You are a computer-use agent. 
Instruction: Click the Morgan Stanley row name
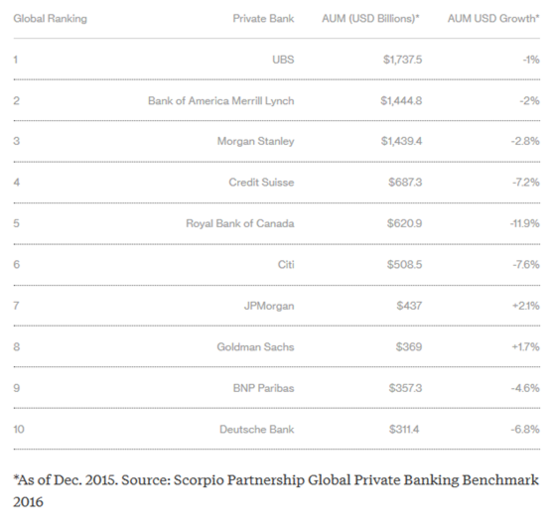pyautogui.click(x=256, y=141)
